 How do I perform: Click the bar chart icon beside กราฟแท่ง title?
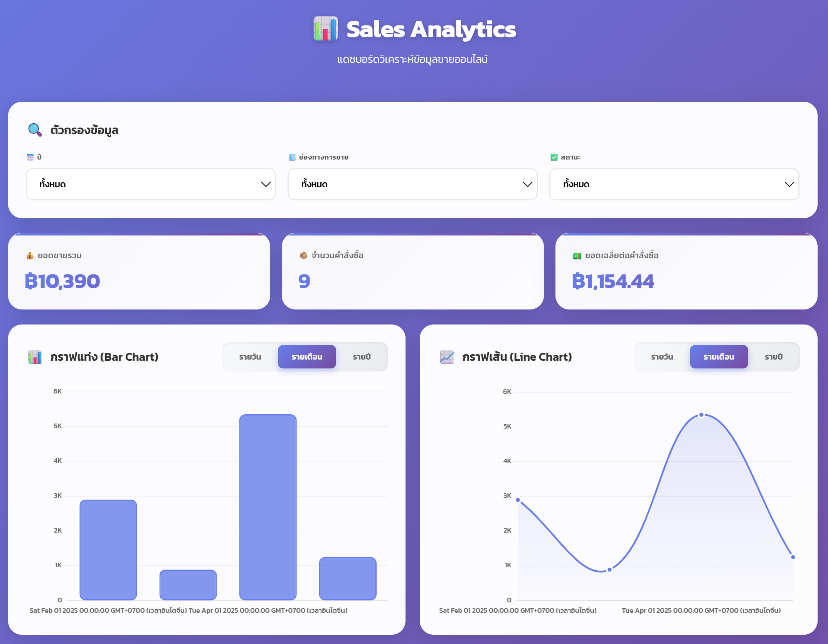(35, 357)
